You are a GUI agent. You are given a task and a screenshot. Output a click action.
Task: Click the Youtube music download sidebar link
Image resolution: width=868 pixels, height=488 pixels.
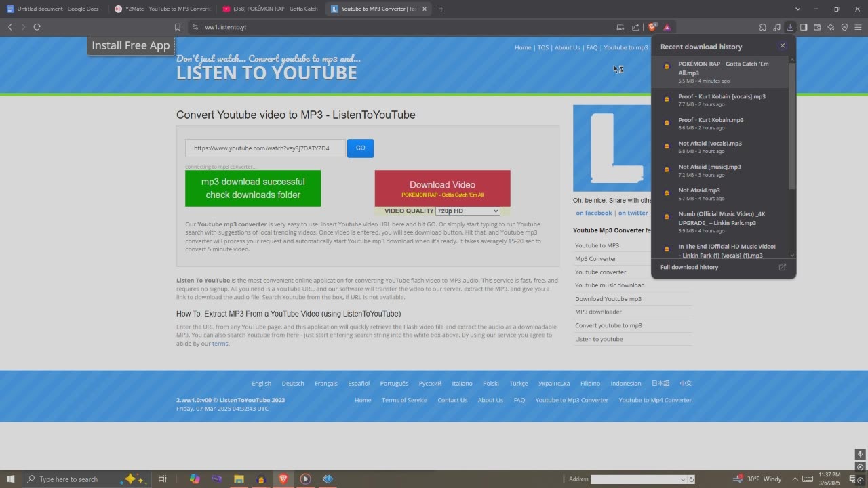click(610, 285)
